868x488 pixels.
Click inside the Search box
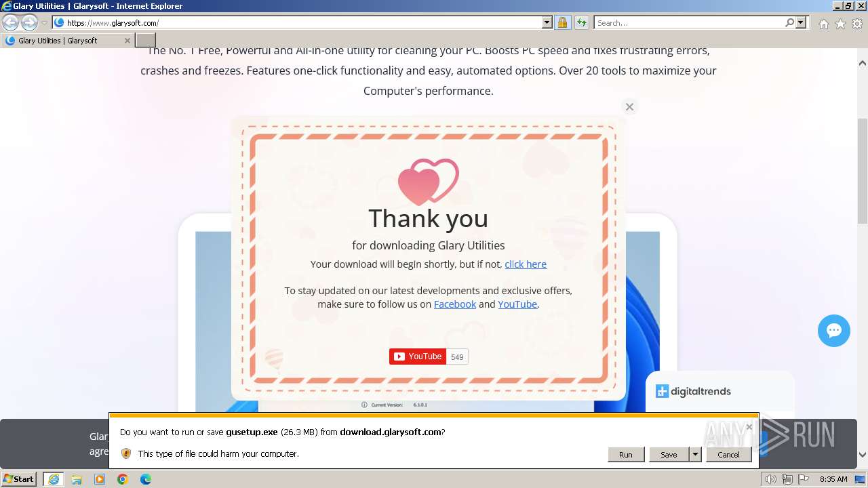[689, 22]
